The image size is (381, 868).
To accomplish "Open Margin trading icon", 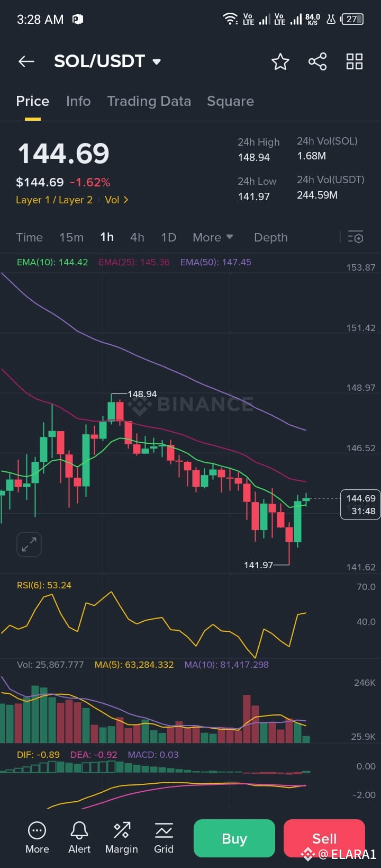I will click(122, 837).
